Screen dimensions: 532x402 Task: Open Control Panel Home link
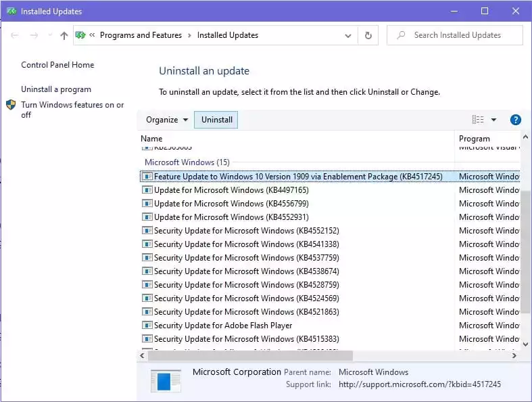[57, 65]
